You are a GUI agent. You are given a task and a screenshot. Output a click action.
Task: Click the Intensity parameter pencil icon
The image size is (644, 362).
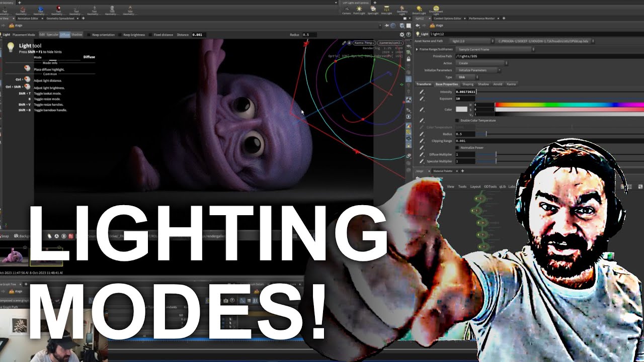coord(422,92)
